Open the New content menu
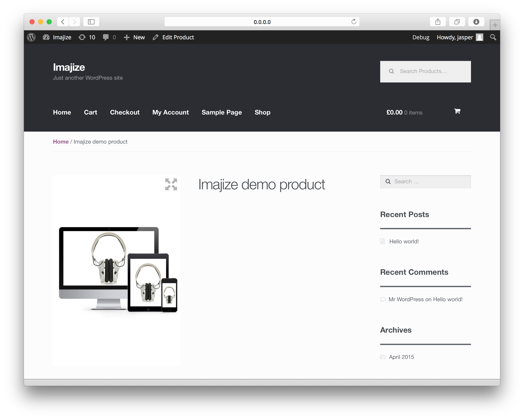 [134, 37]
